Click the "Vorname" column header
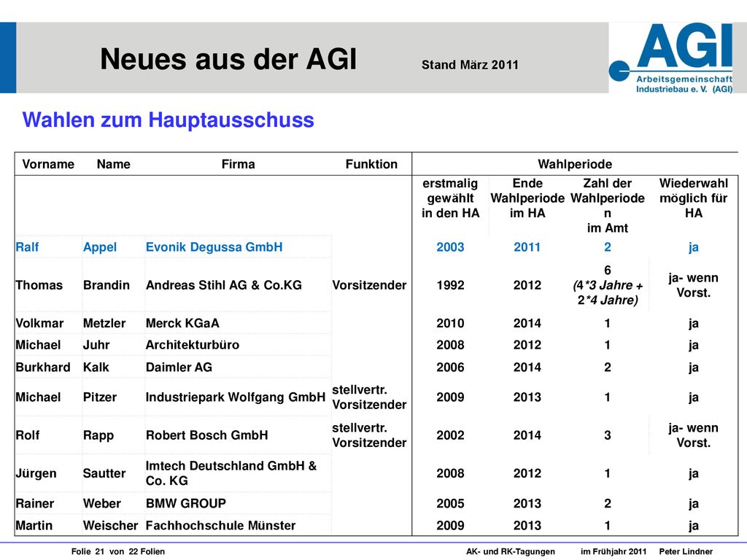The width and height of the screenshot is (747, 560). (48, 164)
